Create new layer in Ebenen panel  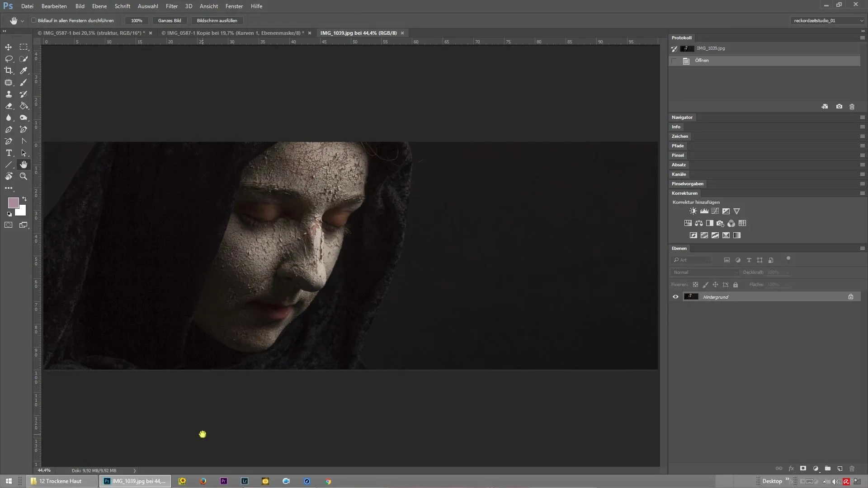click(840, 469)
